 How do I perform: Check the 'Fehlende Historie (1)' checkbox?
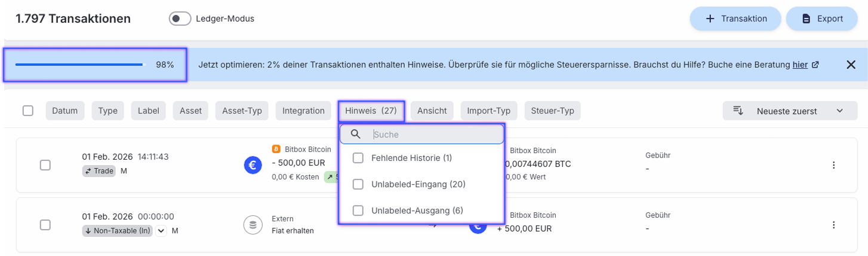(358, 158)
